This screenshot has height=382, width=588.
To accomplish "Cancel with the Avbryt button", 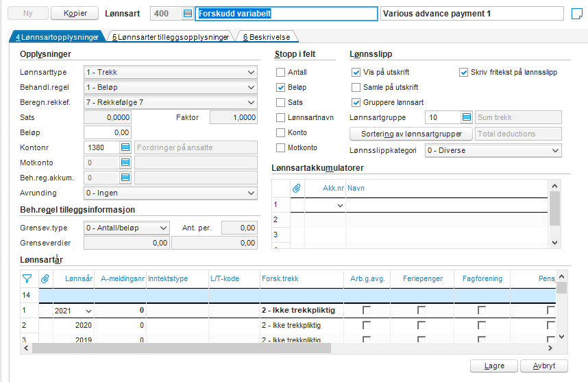I will pyautogui.click(x=543, y=366).
